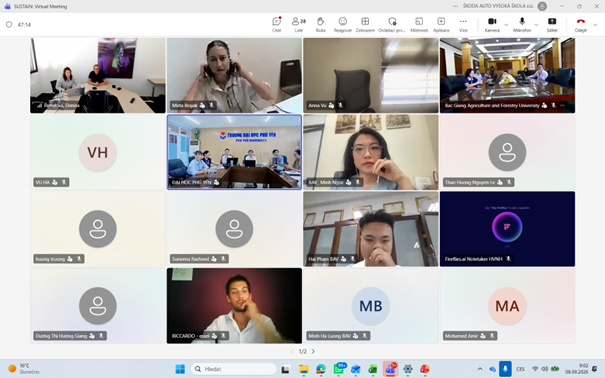Select the Minh Ha Luong BAV tile
Image resolution: width=605 pixels, height=378 pixels.
click(x=371, y=305)
